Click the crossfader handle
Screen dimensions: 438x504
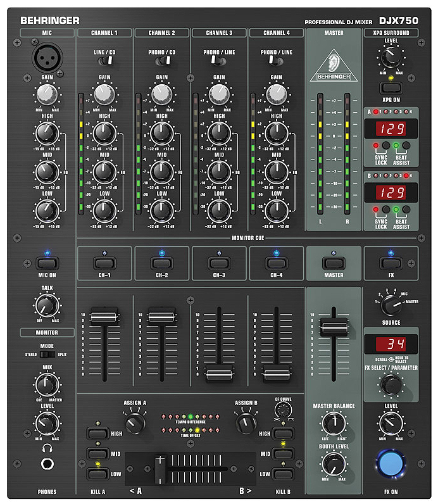pyautogui.click(x=160, y=469)
